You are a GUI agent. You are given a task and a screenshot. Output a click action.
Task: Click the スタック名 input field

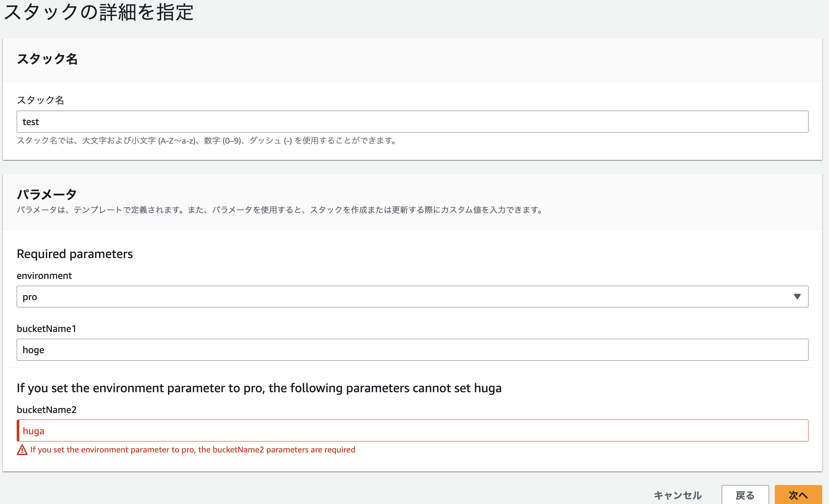coord(412,122)
